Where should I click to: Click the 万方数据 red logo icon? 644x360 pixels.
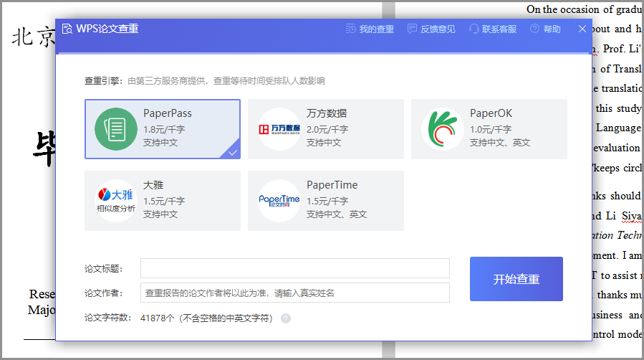[x=279, y=129]
